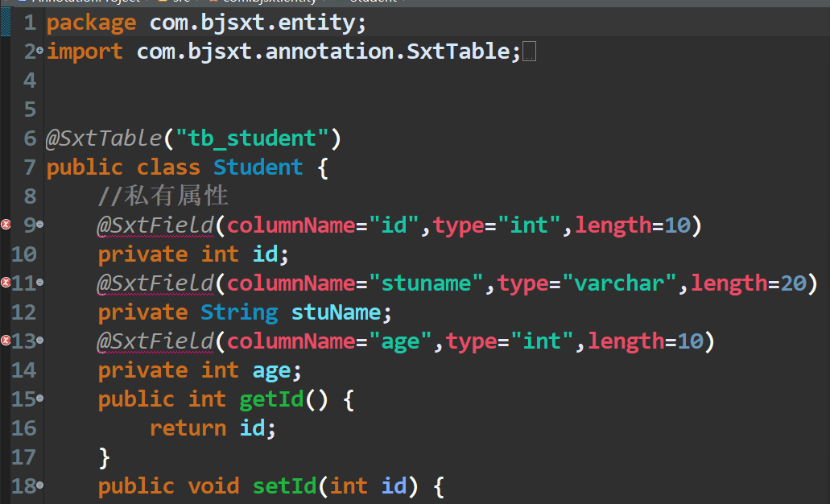Click the id parameter on line 18
Viewport: 830px width, 504px height.
pyautogui.click(x=394, y=485)
